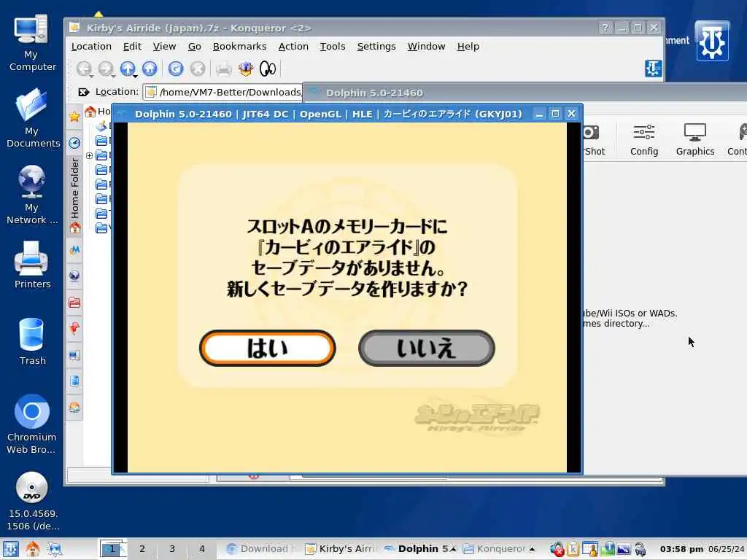Open the Bookmarks menu
The height and width of the screenshot is (560, 747).
[239, 46]
